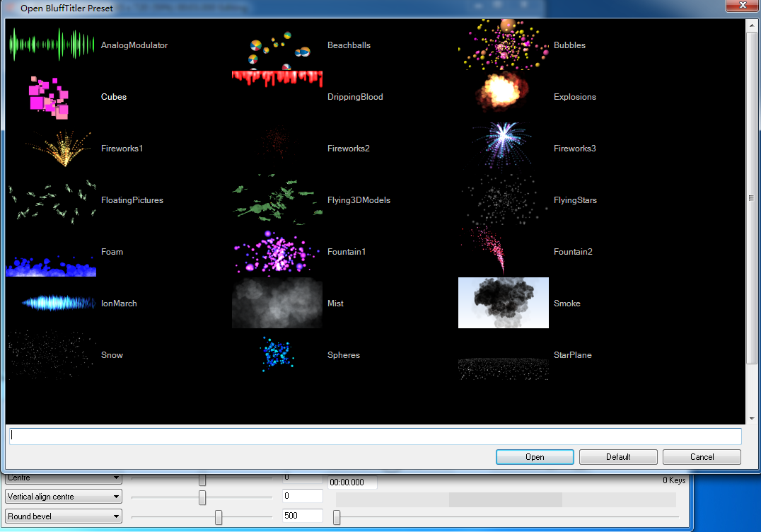
Task: Select the Smoke preset thumbnail
Action: [x=504, y=303]
